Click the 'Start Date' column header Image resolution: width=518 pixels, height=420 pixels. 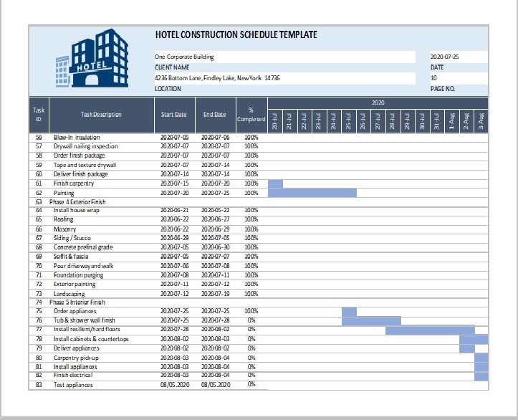pyautogui.click(x=174, y=115)
